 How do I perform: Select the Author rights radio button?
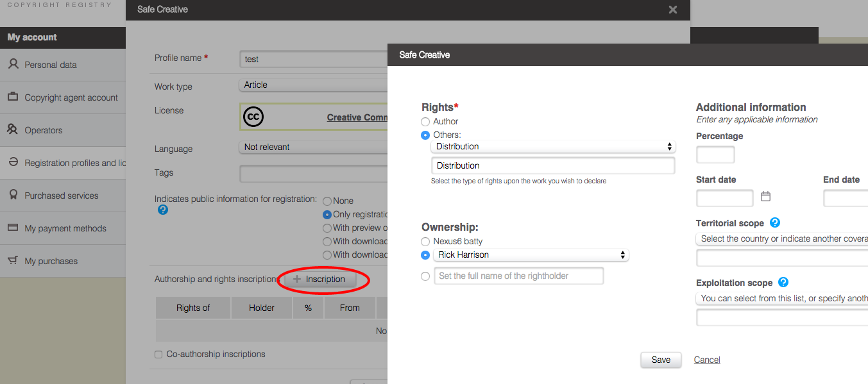(x=425, y=122)
